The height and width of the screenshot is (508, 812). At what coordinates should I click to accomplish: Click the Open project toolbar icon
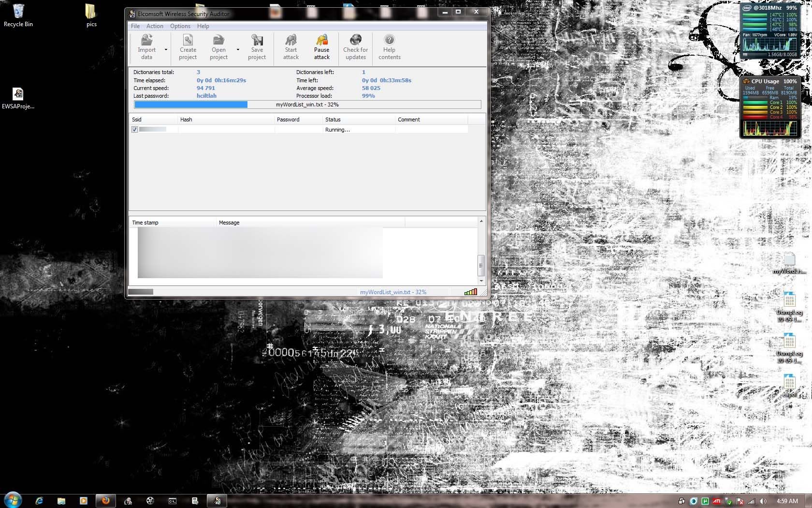click(x=218, y=47)
